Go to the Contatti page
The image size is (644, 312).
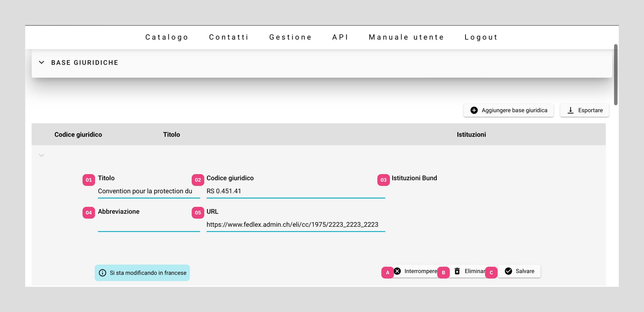pos(229,37)
